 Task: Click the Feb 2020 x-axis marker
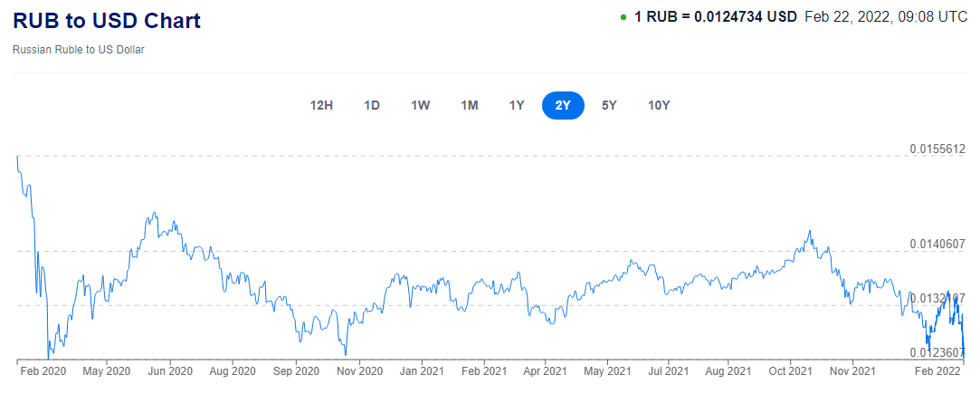43,370
